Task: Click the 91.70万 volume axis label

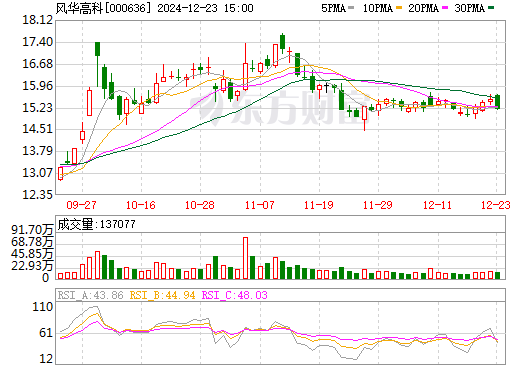Action: (x=32, y=230)
